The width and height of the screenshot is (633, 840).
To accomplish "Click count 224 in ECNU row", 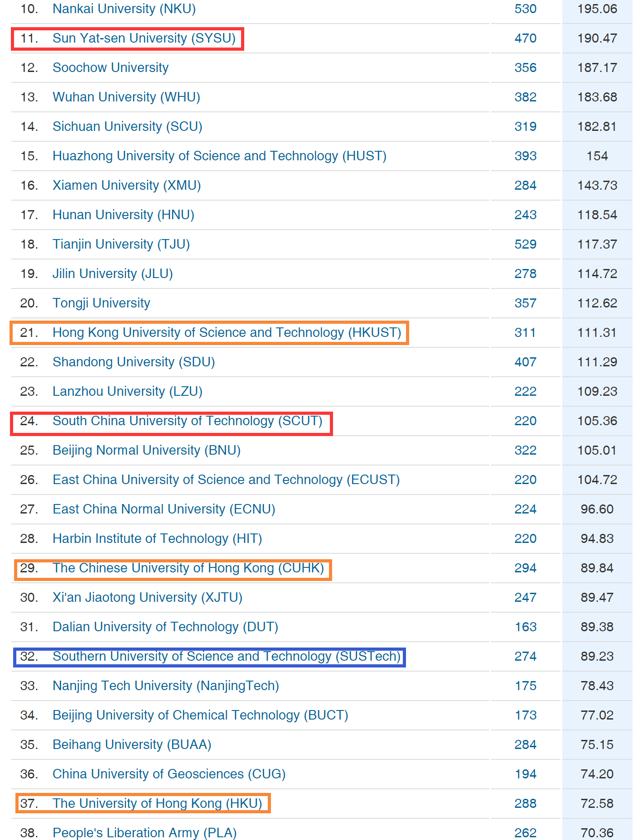I will point(526,509).
